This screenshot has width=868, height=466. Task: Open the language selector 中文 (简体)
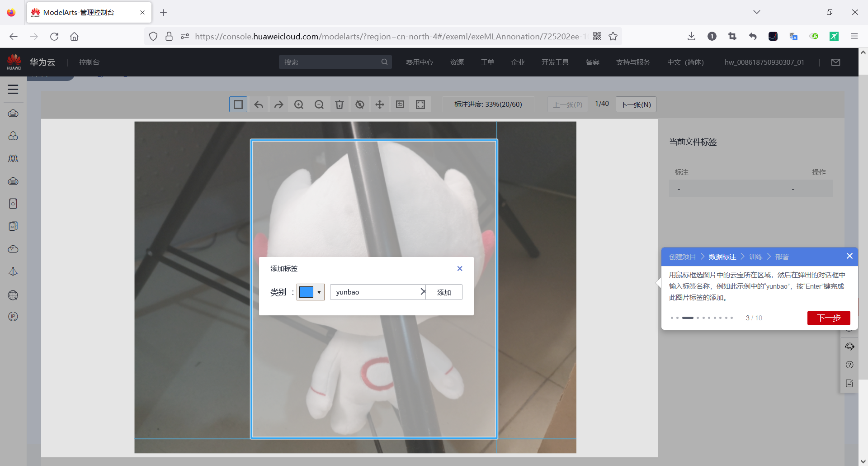click(x=685, y=62)
